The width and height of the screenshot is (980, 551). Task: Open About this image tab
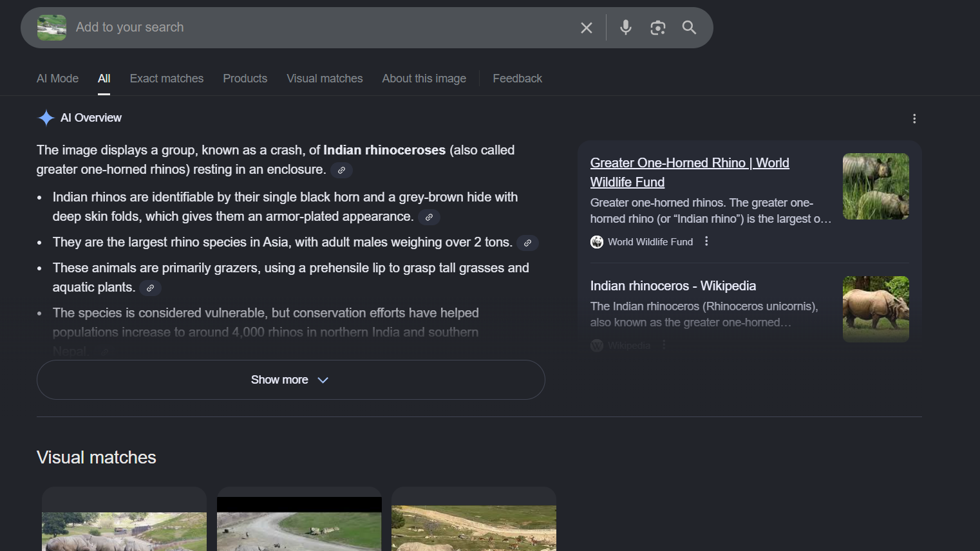tap(424, 79)
